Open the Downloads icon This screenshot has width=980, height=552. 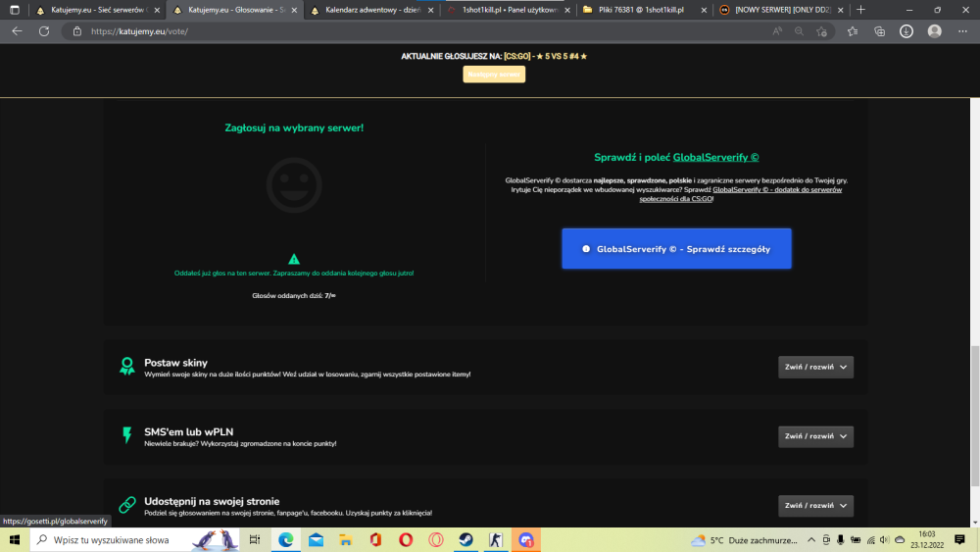tap(906, 31)
